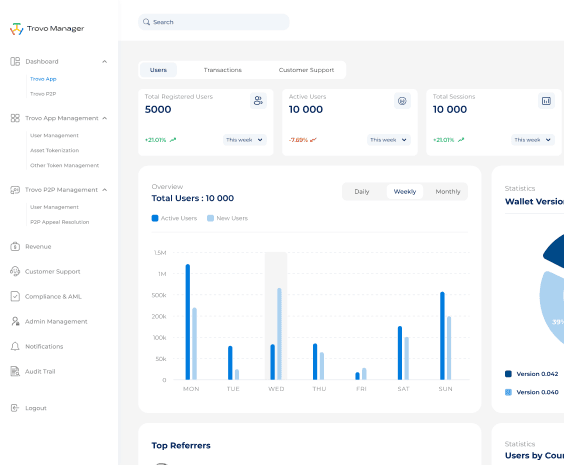Viewport: 564px width, 465px height.
Task: Focus the Search input field
Action: (x=214, y=22)
